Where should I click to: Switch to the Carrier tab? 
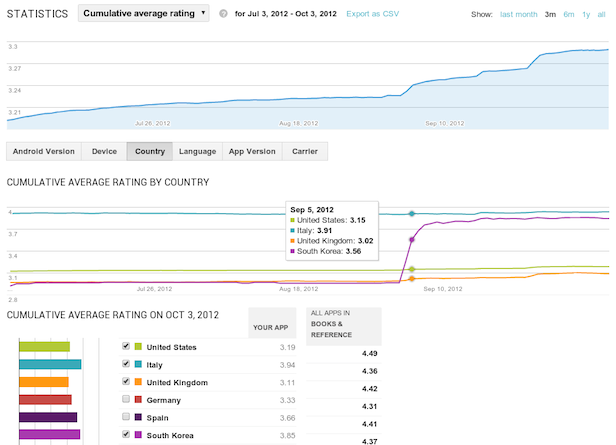(305, 151)
